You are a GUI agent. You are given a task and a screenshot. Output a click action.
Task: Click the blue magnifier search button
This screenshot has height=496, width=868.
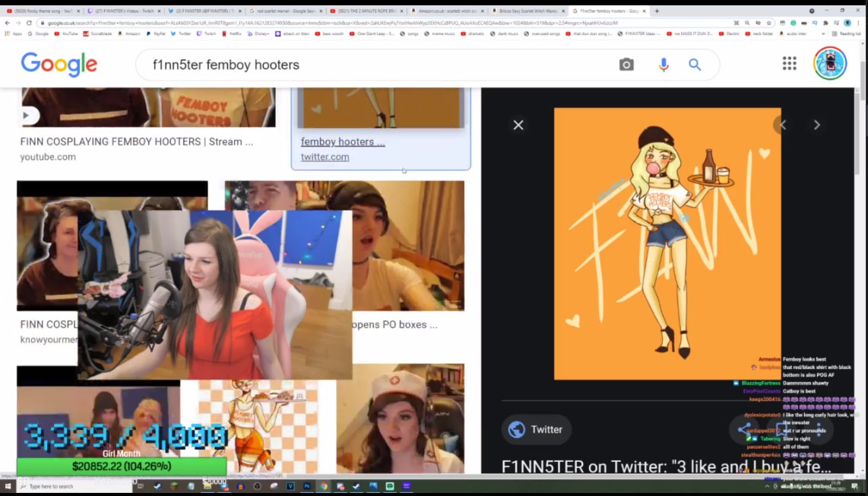[695, 65]
